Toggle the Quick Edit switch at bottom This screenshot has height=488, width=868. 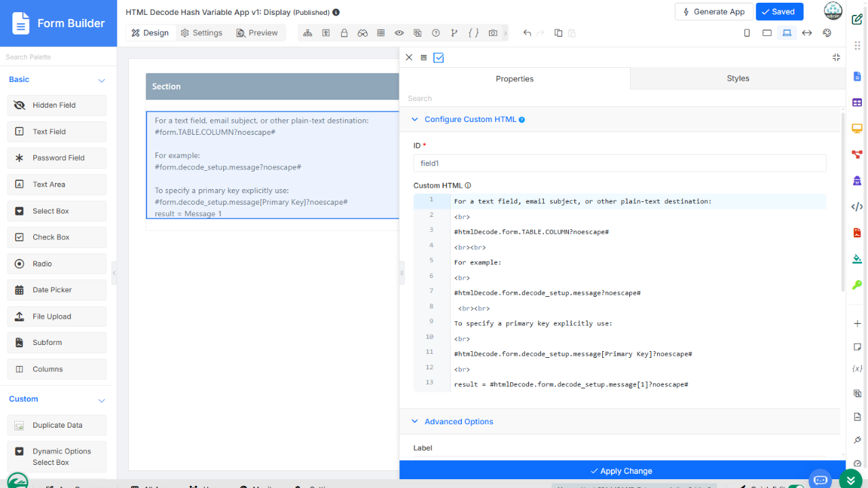click(x=796, y=486)
